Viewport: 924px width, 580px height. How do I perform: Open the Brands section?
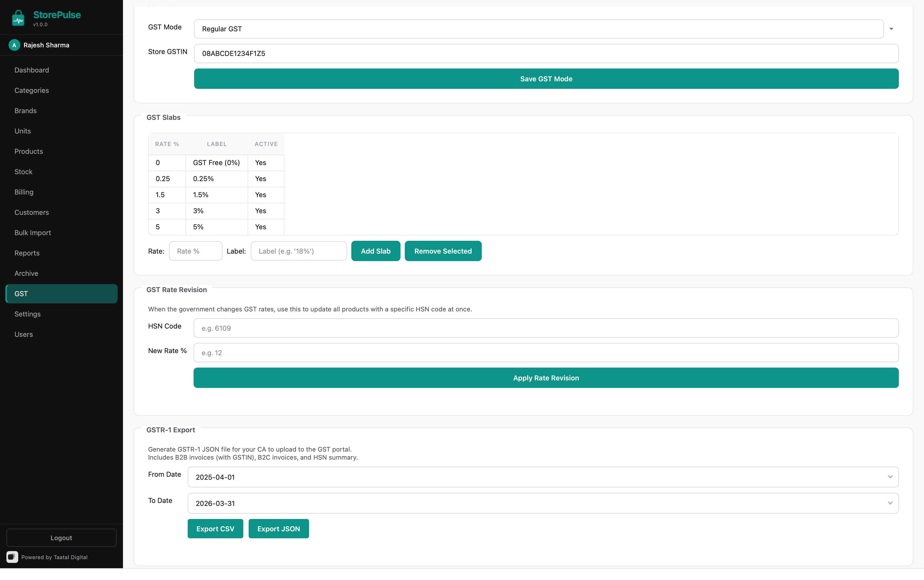click(x=61, y=110)
